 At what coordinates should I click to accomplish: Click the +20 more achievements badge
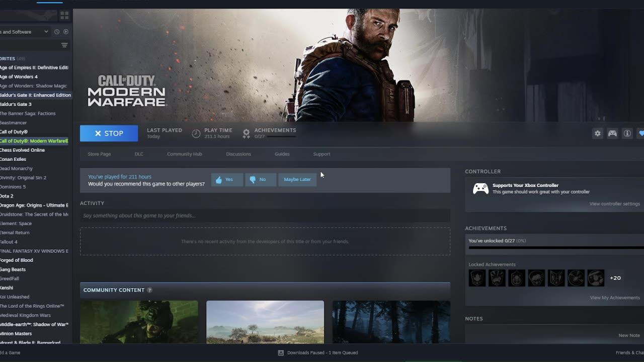click(615, 278)
